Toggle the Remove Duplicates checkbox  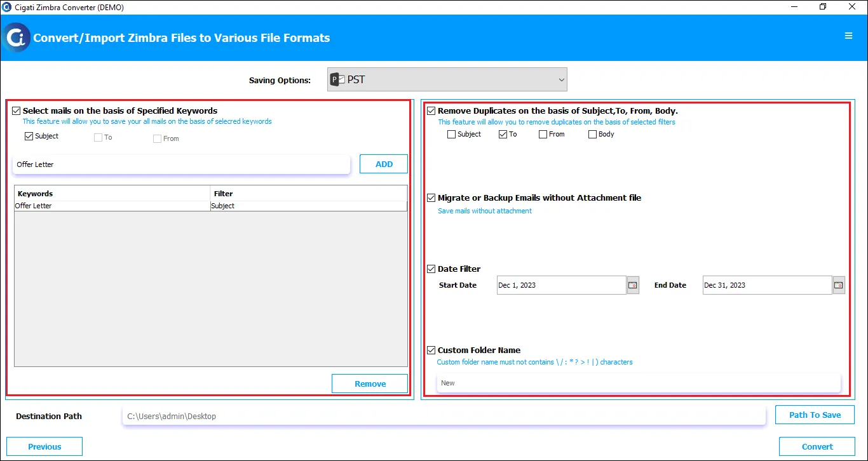(431, 110)
